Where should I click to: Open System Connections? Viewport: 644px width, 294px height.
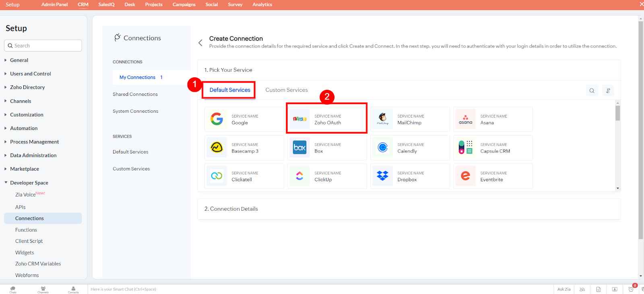pos(136,111)
